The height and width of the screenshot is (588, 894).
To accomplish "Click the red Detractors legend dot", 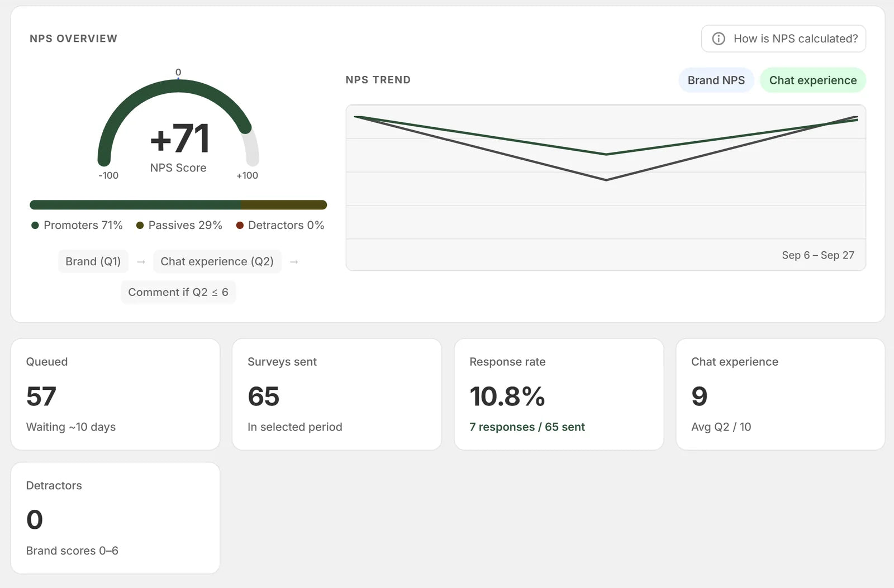I will (x=240, y=225).
